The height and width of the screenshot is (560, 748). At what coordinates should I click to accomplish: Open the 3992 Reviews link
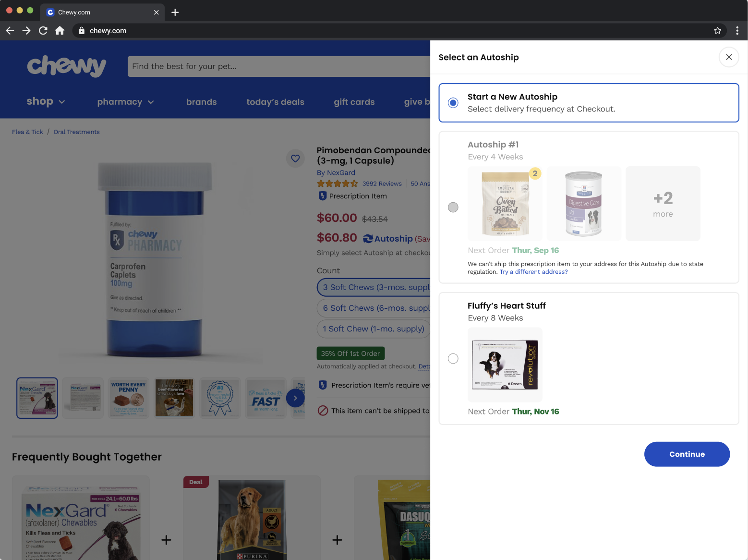(382, 184)
